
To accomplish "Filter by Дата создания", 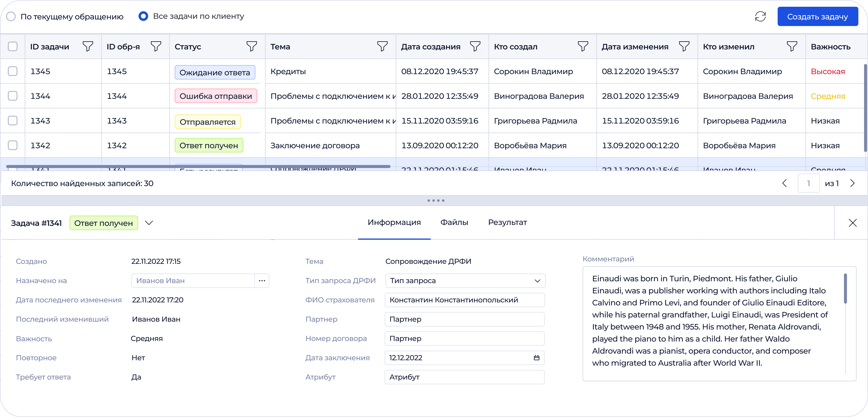I will pos(475,47).
